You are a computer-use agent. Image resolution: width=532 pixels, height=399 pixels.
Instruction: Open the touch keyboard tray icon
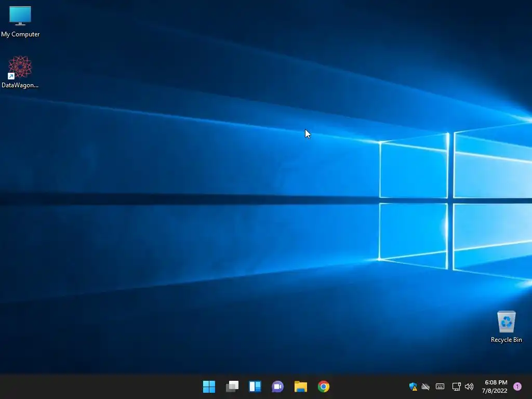pyautogui.click(x=440, y=387)
